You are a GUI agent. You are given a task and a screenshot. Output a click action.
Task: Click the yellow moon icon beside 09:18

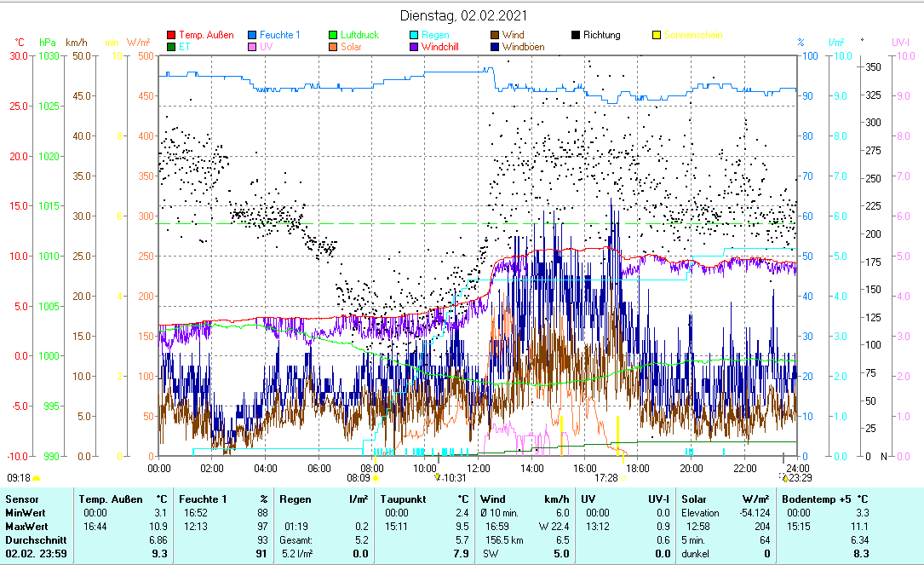[36, 478]
